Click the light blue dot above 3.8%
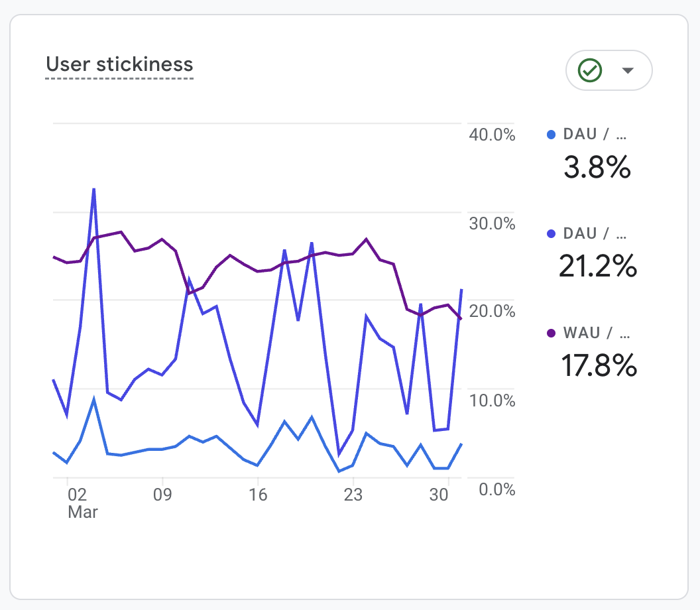700x610 pixels. (x=550, y=135)
